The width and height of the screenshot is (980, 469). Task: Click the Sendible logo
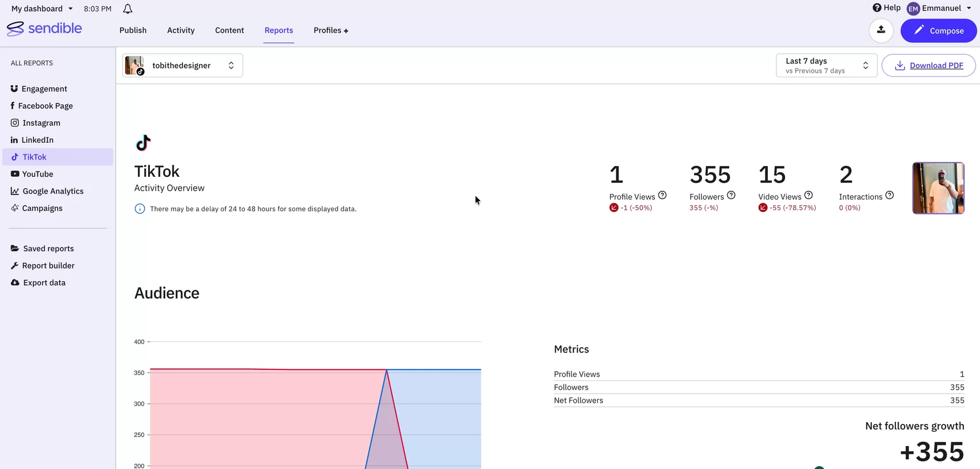pos(44,28)
